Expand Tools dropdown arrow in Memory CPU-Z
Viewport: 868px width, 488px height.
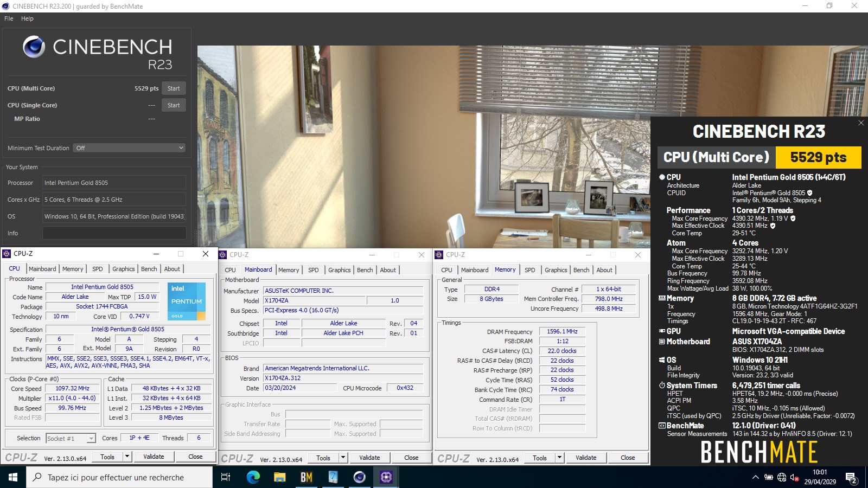559,458
